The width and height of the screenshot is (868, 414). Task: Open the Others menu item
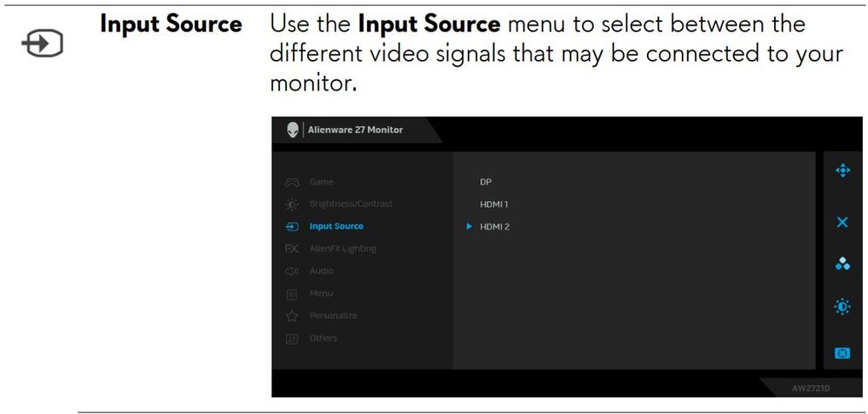coord(323,337)
